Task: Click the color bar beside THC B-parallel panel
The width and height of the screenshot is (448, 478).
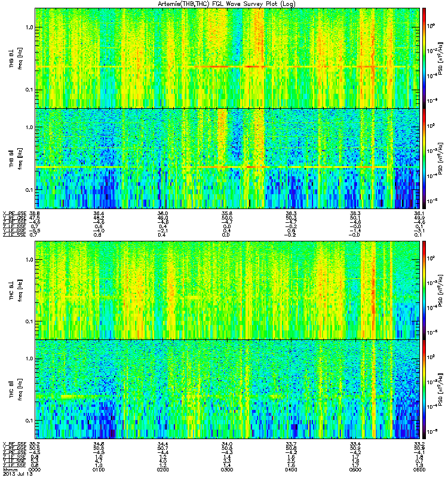Action: click(424, 390)
